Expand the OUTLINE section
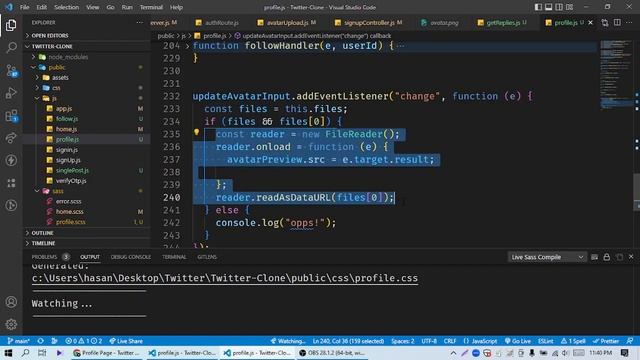 (87, 233)
